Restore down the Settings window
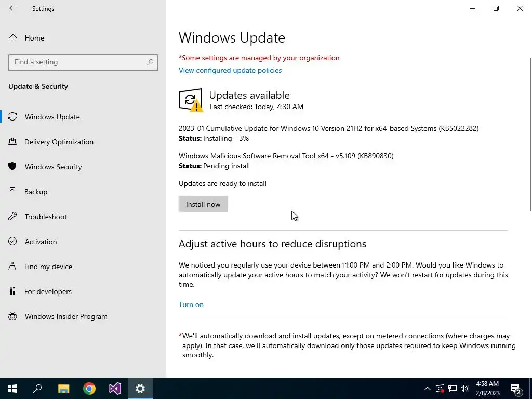532x399 pixels. point(496,8)
